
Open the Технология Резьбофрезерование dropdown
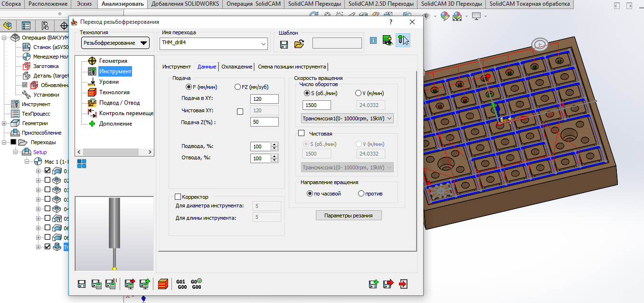point(115,43)
